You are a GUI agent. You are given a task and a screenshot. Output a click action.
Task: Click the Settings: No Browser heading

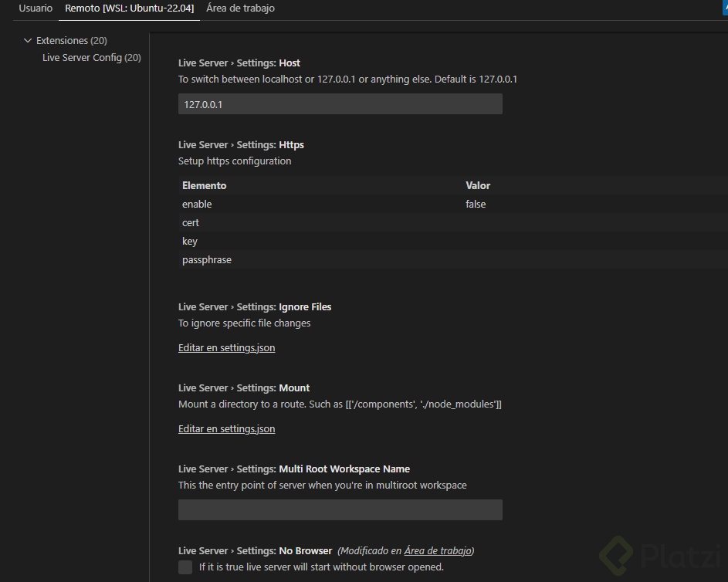[x=256, y=551]
